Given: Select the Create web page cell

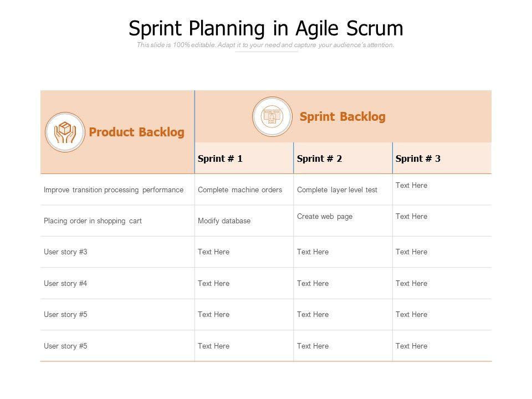Looking at the screenshot, I should click(325, 217).
